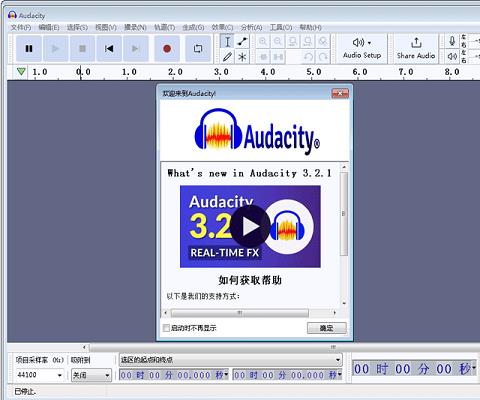Click the Trim audio outside selection icon

[263, 57]
